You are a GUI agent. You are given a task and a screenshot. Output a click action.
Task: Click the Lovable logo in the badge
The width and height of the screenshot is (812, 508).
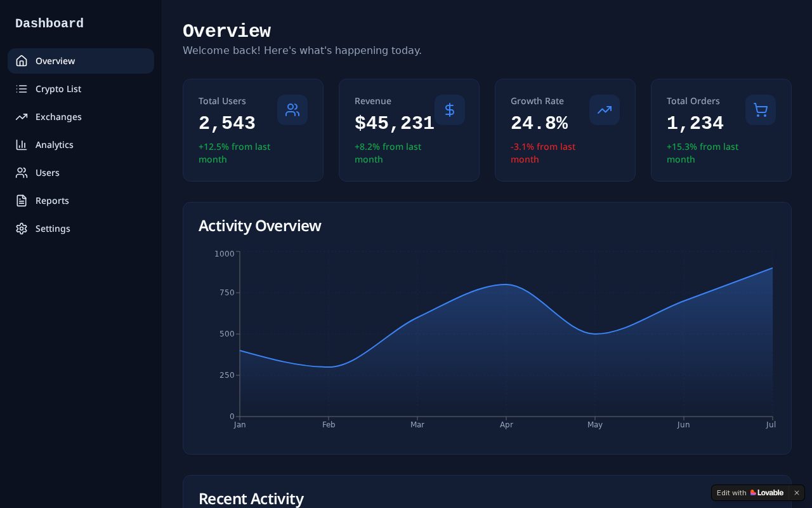click(767, 493)
